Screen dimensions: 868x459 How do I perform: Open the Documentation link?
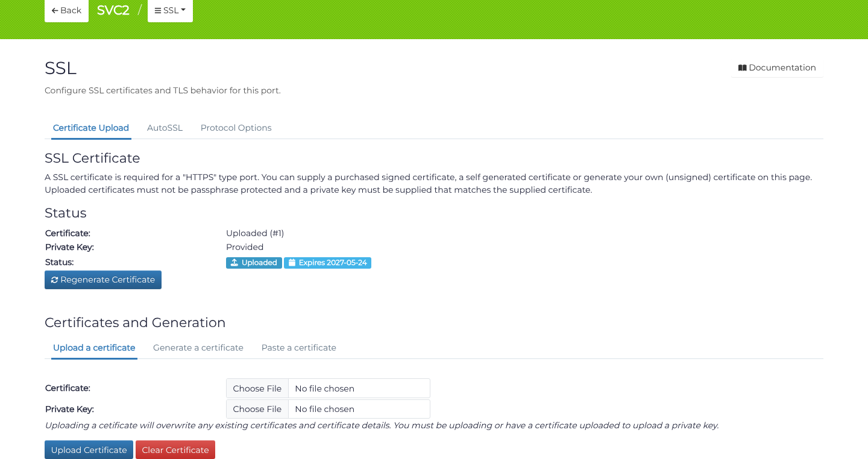click(777, 67)
